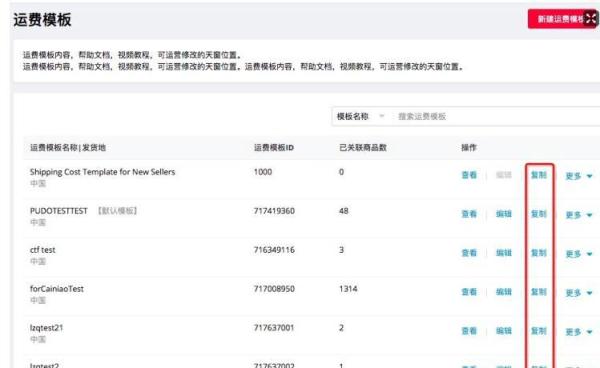
Task: Copy the Shipping Cost Template for New Sellers
Action: 539,175
